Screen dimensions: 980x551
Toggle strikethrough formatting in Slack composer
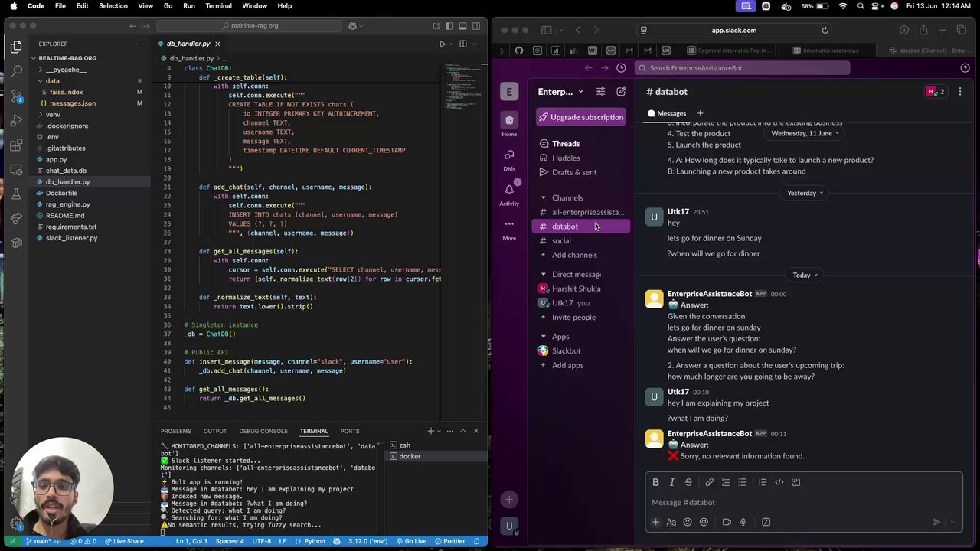pyautogui.click(x=688, y=482)
